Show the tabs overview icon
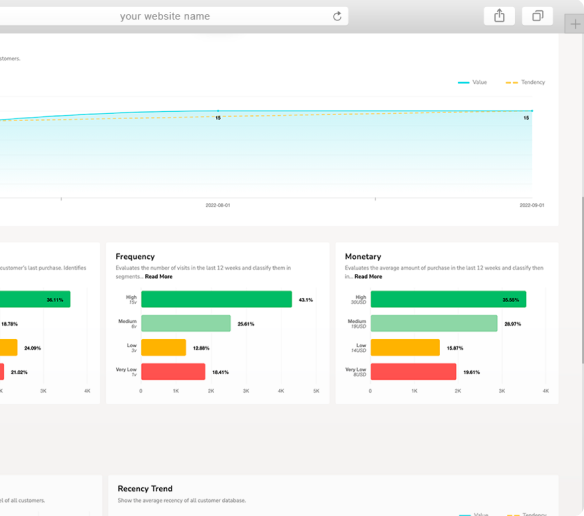The width and height of the screenshot is (584, 516). click(x=537, y=16)
